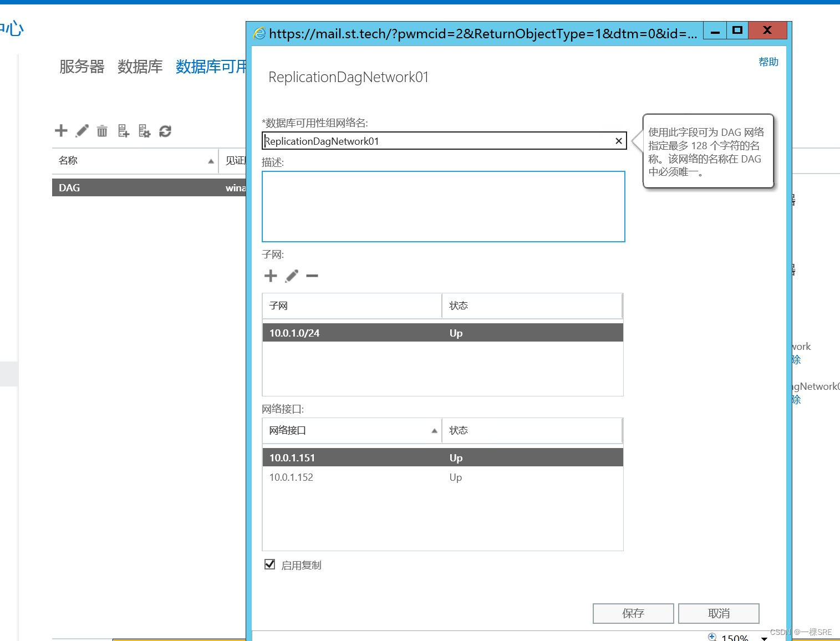Click new DAG network icon with gear
The width and height of the screenshot is (840, 641).
pos(144,131)
